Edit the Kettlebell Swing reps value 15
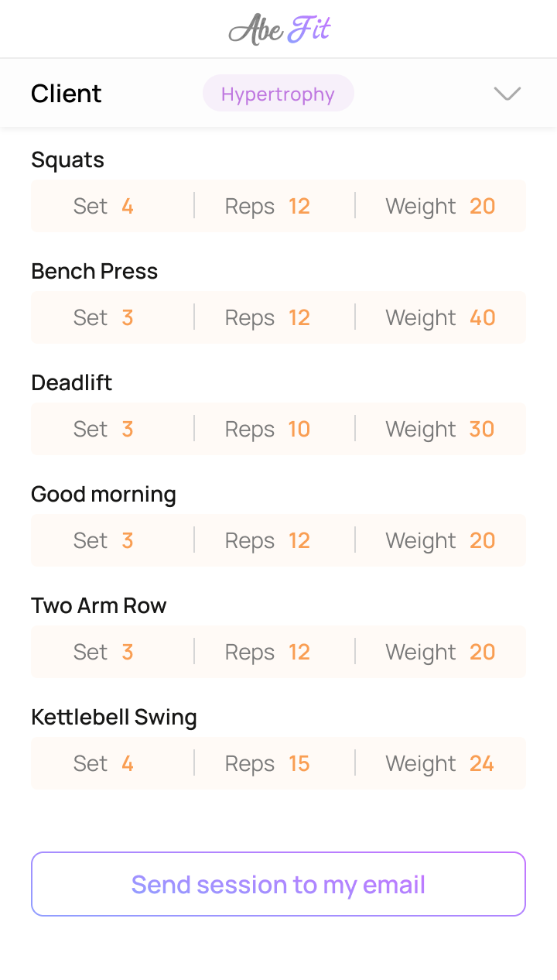 (299, 763)
